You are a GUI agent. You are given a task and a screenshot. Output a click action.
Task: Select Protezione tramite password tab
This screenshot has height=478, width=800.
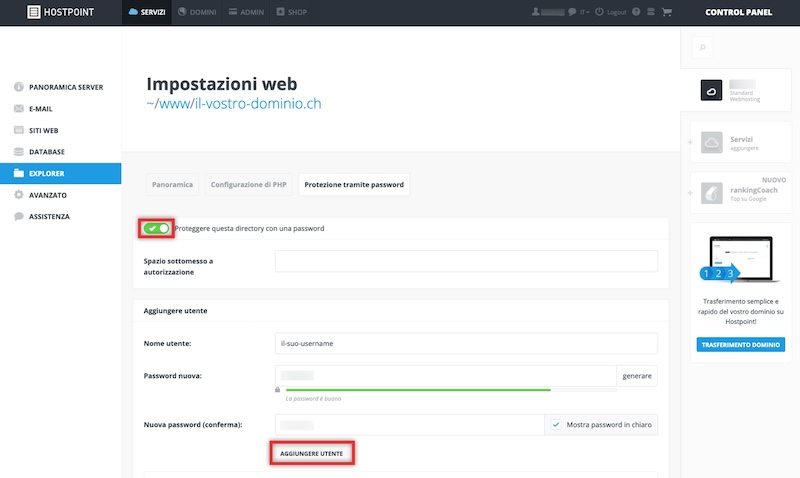point(354,185)
